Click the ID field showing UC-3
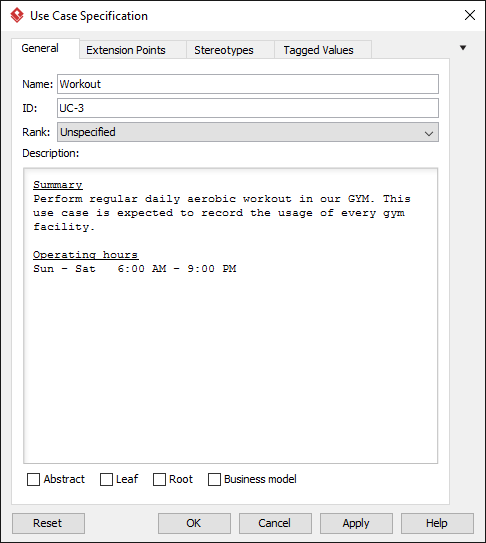This screenshot has height=543, width=486. coord(248,108)
